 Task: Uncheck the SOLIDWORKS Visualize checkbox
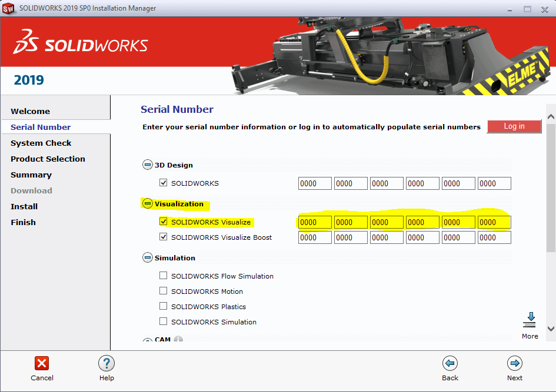pyautogui.click(x=163, y=222)
